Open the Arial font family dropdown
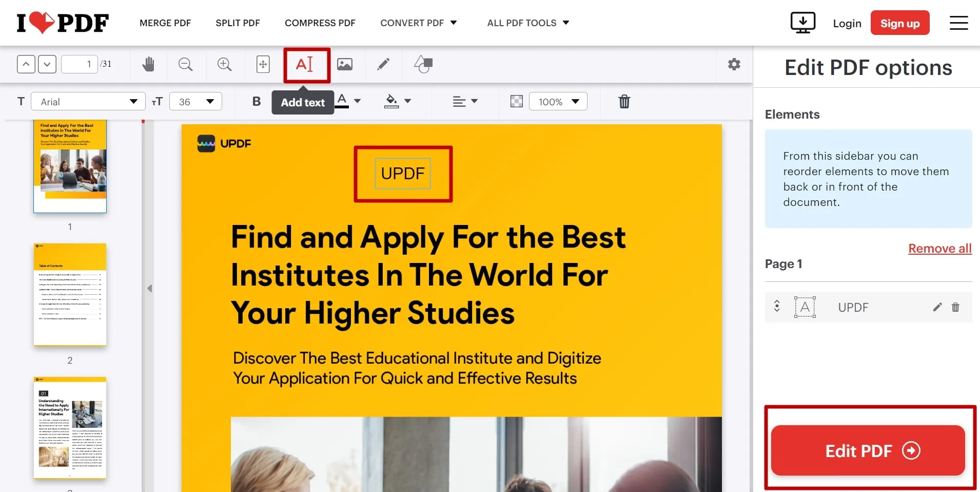 [88, 102]
